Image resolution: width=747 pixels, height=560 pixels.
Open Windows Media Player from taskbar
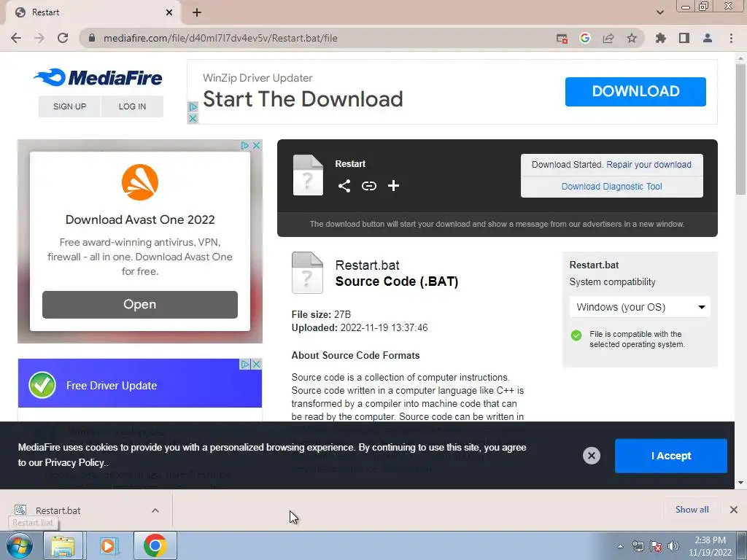109,545
